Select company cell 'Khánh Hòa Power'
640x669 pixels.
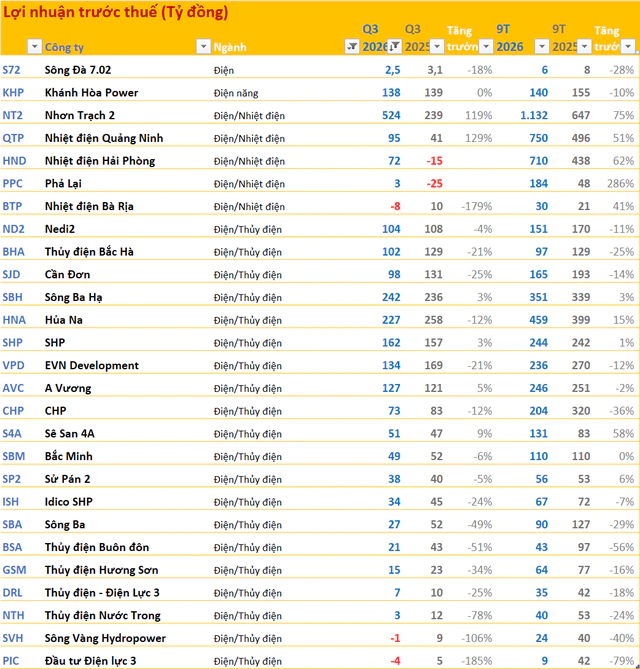point(92,93)
